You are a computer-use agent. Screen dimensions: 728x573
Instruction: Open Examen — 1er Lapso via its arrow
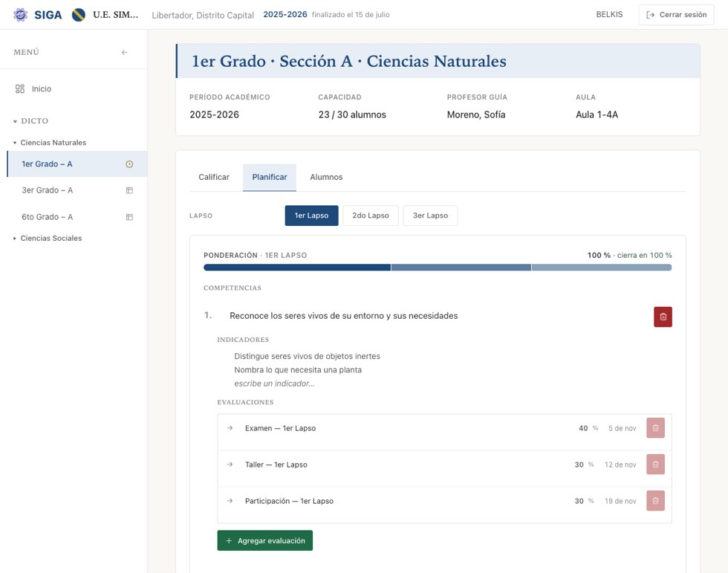230,427
